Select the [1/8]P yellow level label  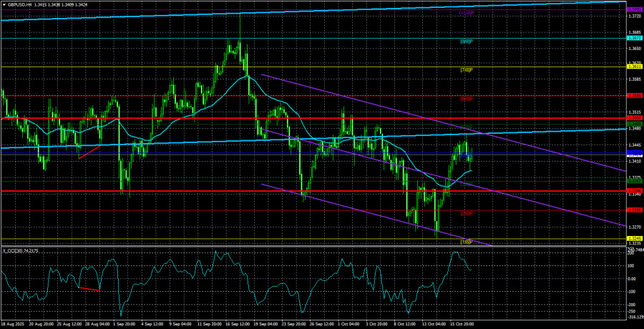pyautogui.click(x=466, y=242)
